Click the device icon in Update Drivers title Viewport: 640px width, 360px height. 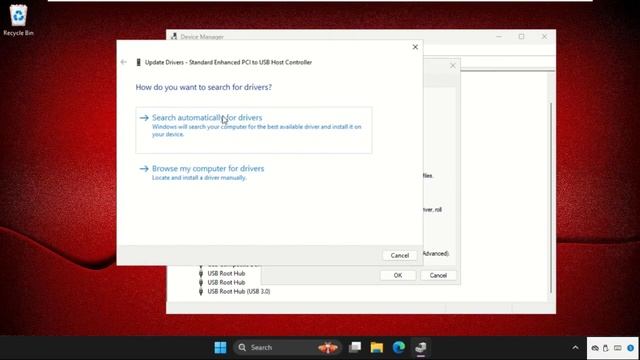(138, 62)
